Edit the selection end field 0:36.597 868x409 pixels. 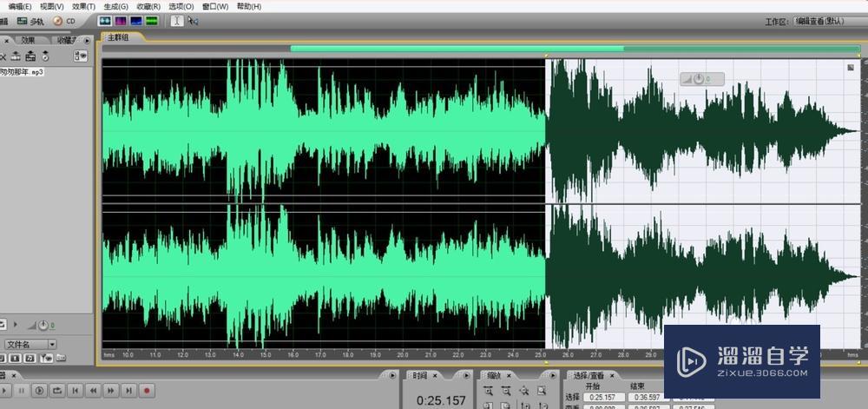[x=648, y=397]
